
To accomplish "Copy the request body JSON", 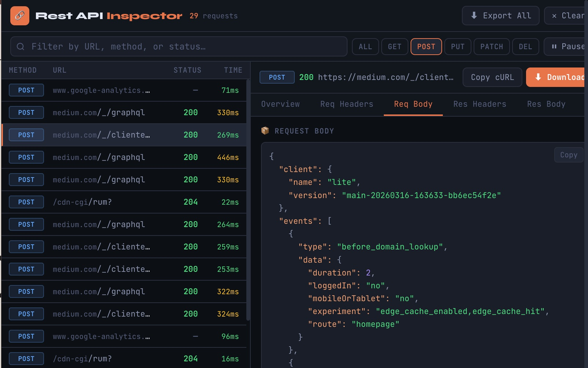I will (568, 155).
